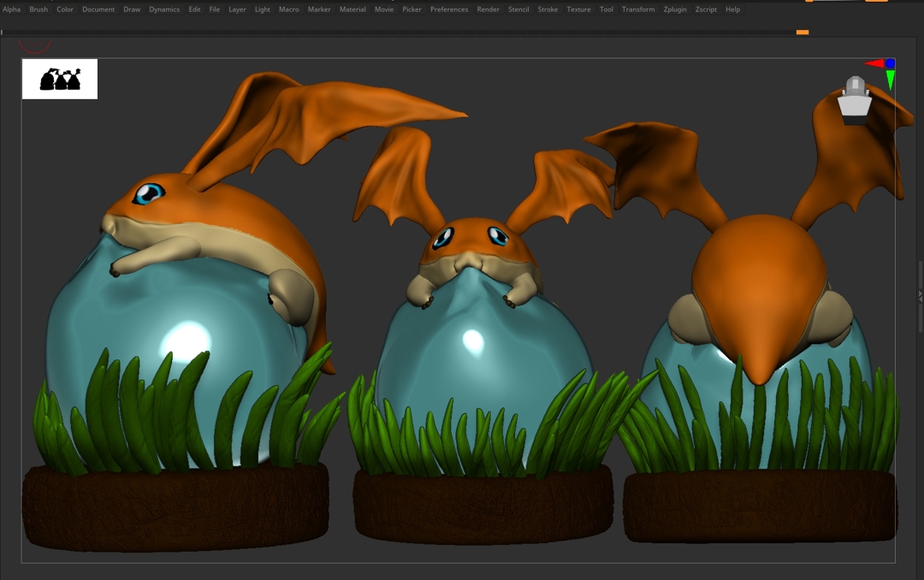Open the Brush menu
924x580 pixels.
pyautogui.click(x=38, y=9)
